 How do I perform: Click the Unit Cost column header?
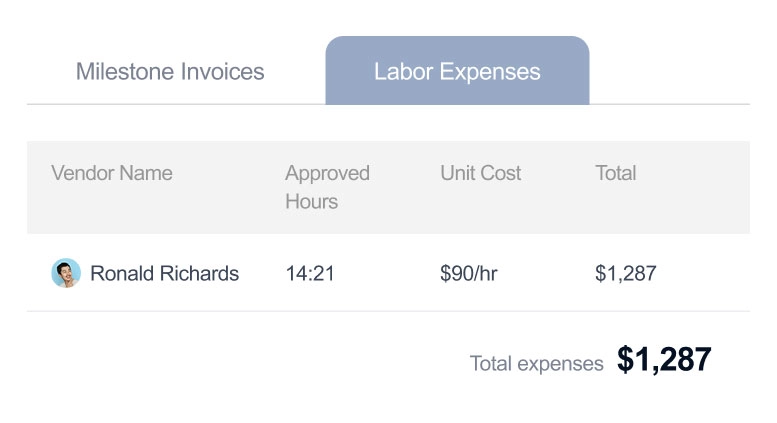tap(480, 173)
